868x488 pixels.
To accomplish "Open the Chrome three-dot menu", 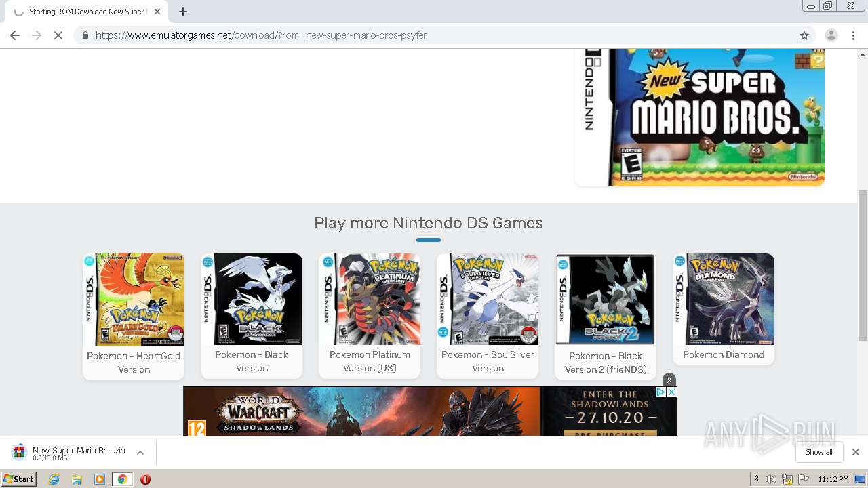I will click(x=852, y=35).
